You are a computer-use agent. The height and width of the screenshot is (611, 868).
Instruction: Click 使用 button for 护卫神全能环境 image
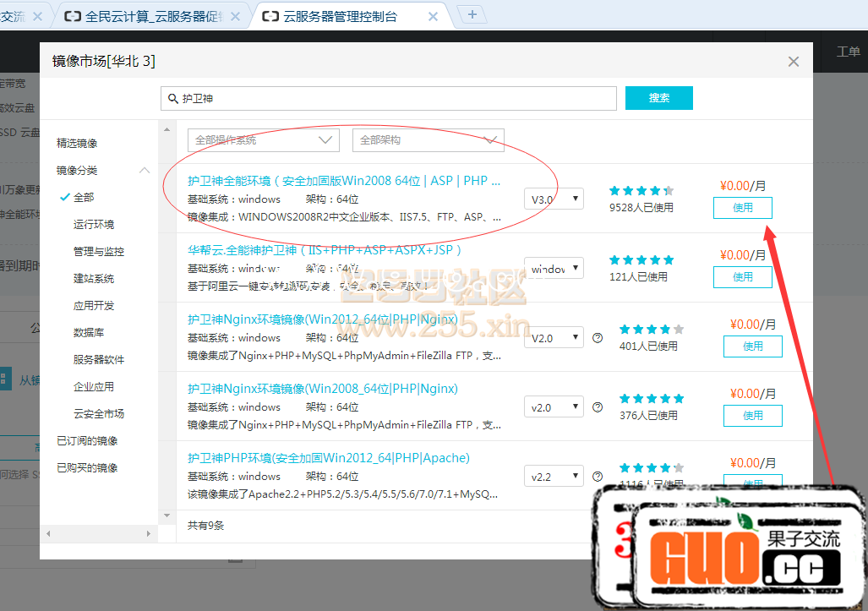[742, 208]
